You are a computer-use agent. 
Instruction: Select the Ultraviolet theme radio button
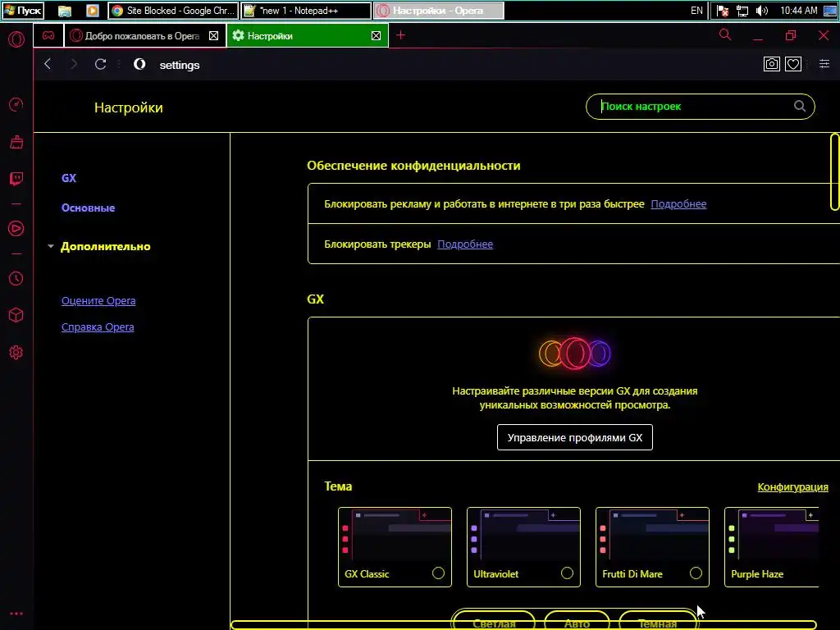pyautogui.click(x=567, y=573)
